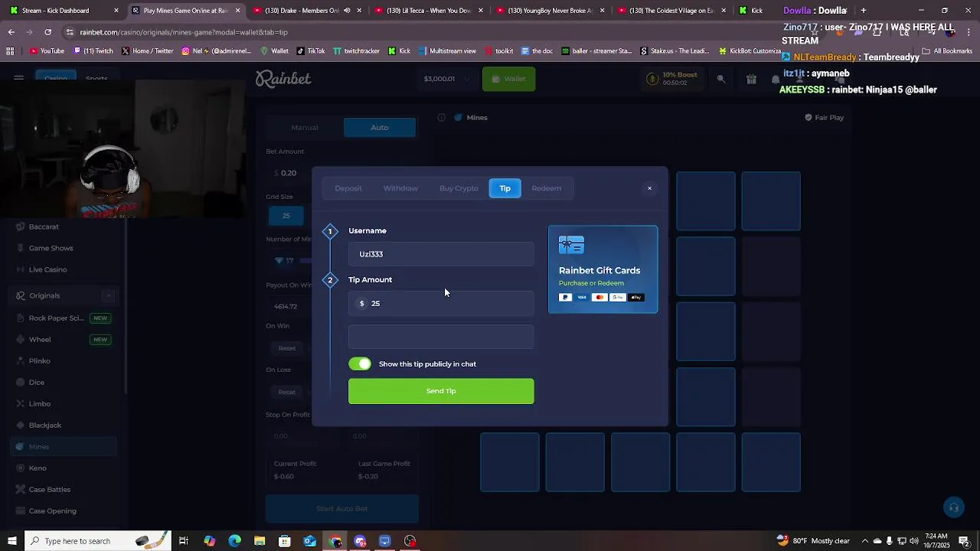Open Wheel in sidebar
Viewport: 980px width, 551px height.
[x=40, y=340]
